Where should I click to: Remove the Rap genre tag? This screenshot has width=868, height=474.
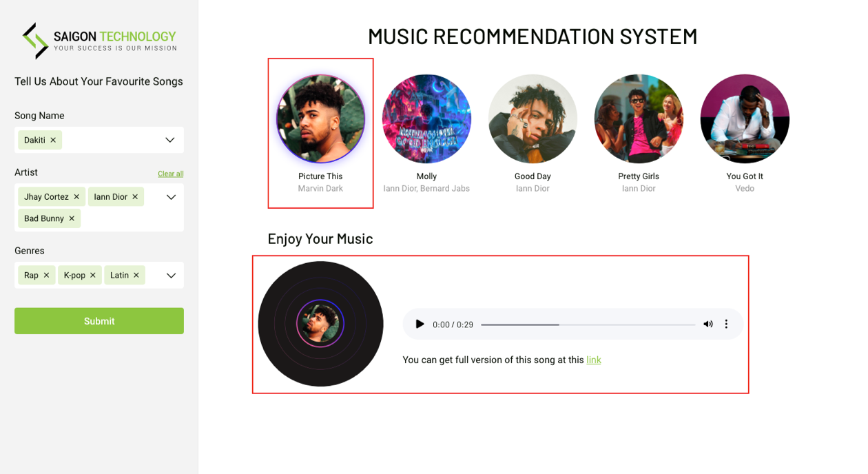click(46, 275)
